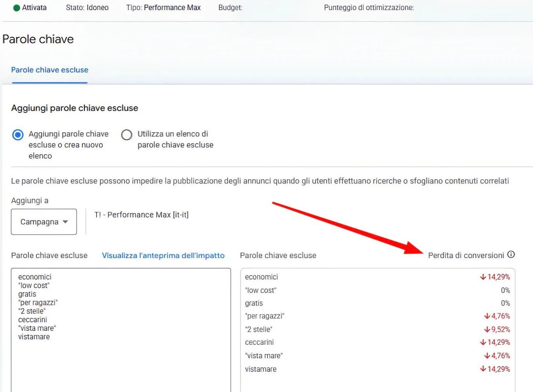Click the "low cost" row in impact preview
This screenshot has height=392, width=533.
[x=377, y=290]
